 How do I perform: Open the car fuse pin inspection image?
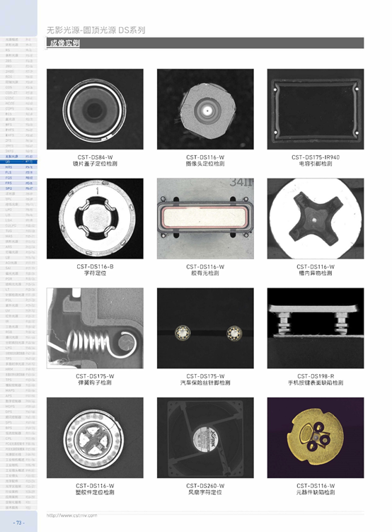click(x=205, y=328)
